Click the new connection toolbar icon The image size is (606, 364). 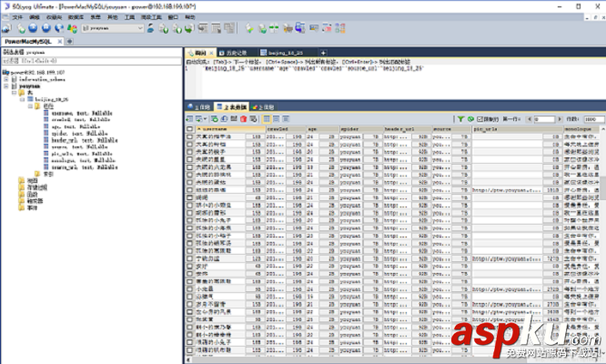[x=6, y=28]
